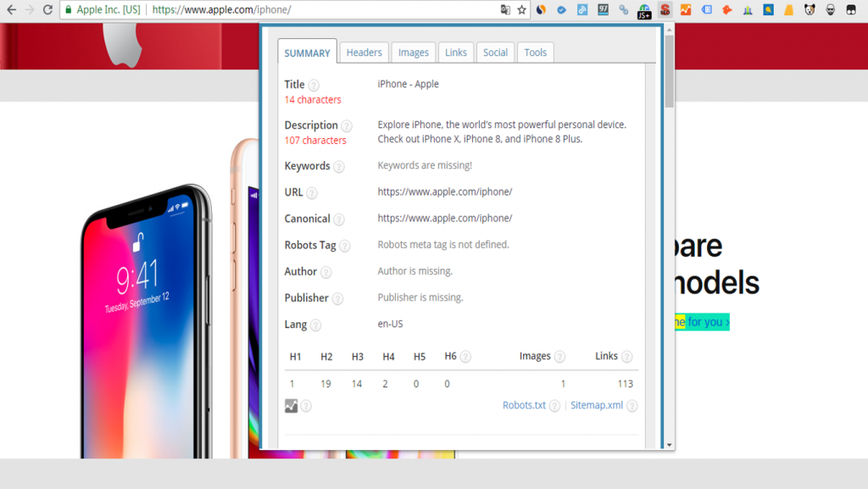Open the Tools tab
This screenshot has height=489, width=868.
(x=535, y=53)
